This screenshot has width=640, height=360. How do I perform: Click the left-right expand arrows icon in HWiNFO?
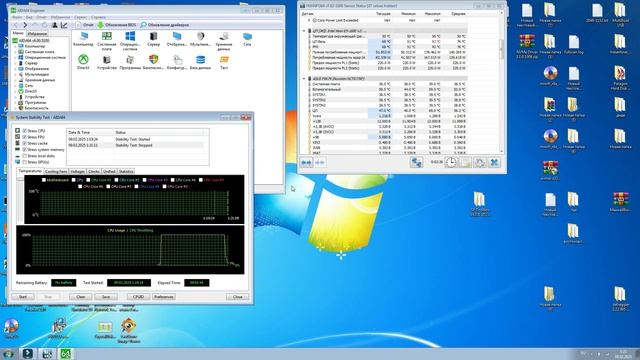coord(306,162)
